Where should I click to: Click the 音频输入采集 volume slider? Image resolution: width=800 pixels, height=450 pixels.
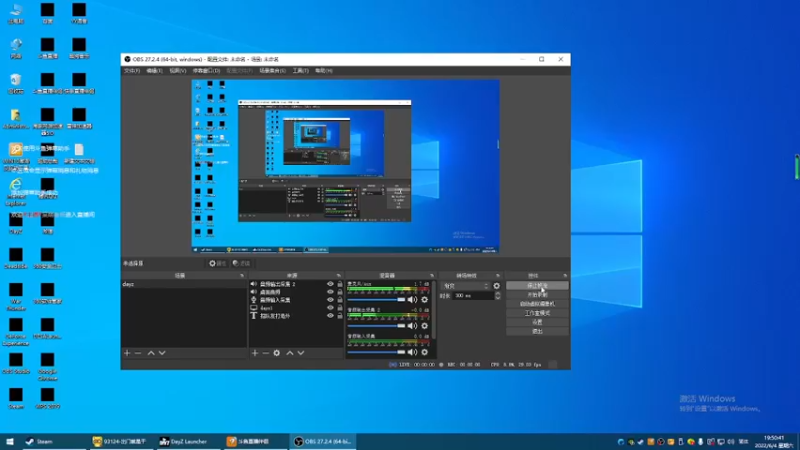pyautogui.click(x=376, y=352)
